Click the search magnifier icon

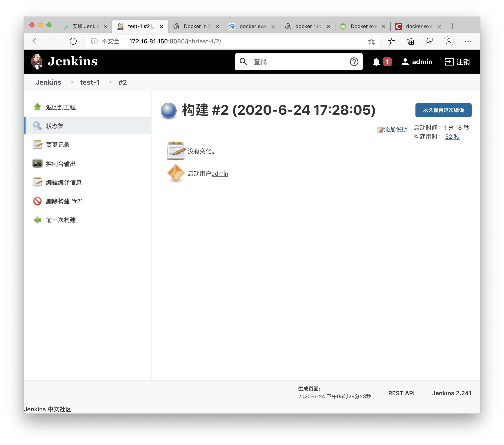(243, 62)
